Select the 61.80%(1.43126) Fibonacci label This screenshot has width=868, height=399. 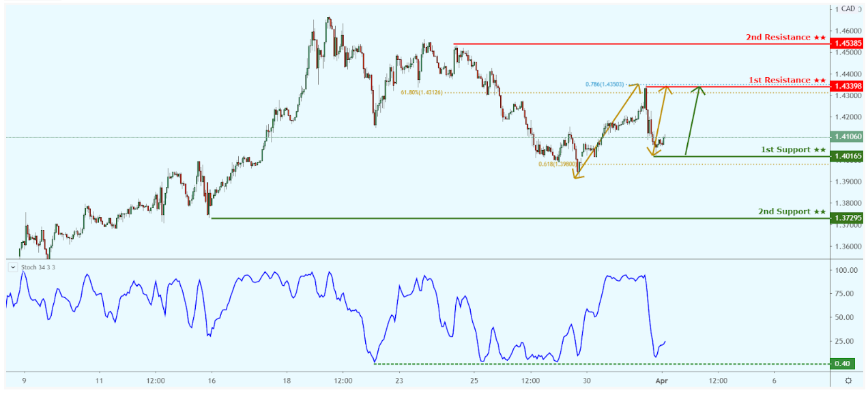[422, 93]
